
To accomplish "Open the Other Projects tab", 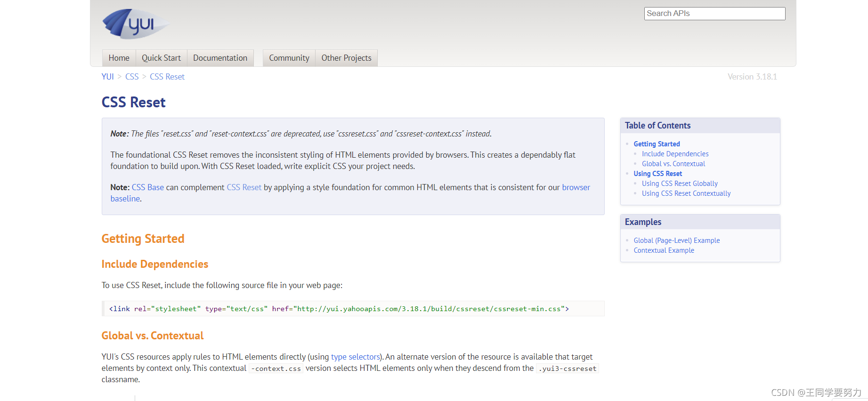I will 346,58.
